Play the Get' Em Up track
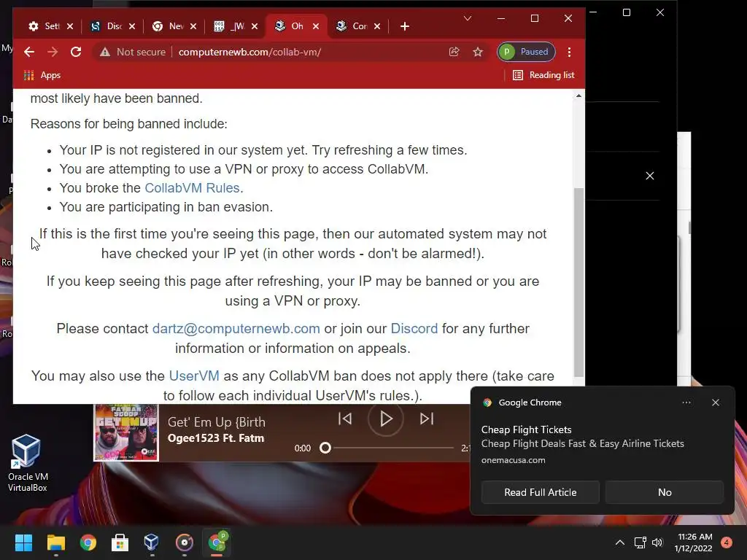 (385, 419)
